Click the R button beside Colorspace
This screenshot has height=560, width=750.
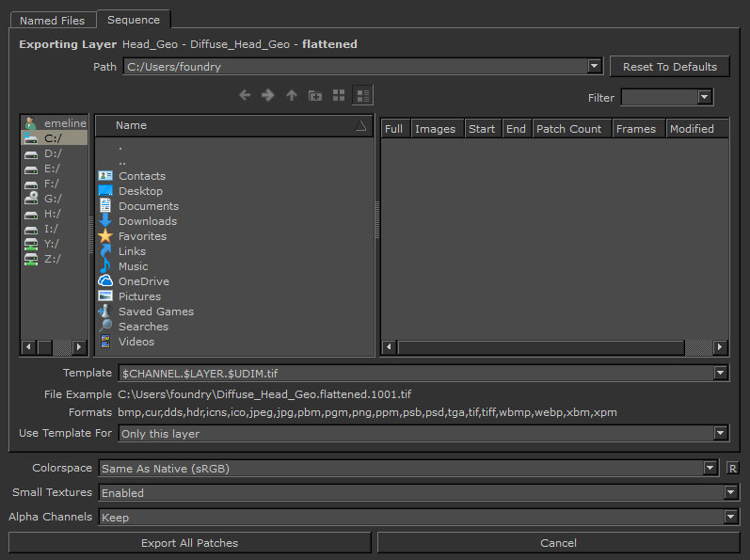pos(732,469)
